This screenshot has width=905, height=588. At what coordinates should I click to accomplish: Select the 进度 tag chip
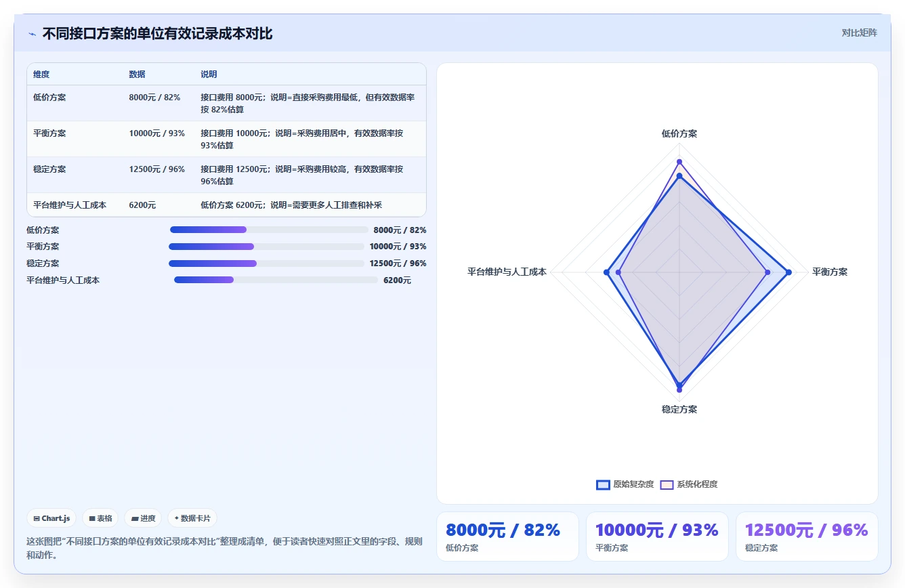pos(143,518)
